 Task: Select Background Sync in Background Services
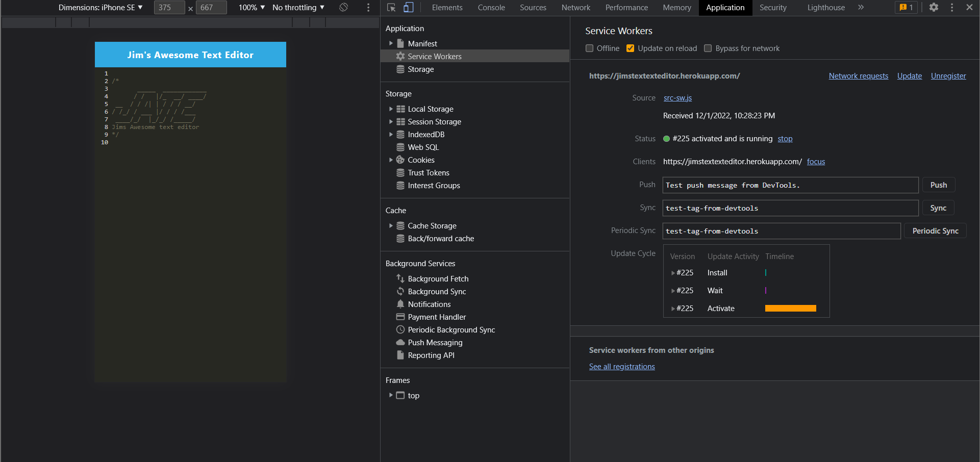[437, 291]
